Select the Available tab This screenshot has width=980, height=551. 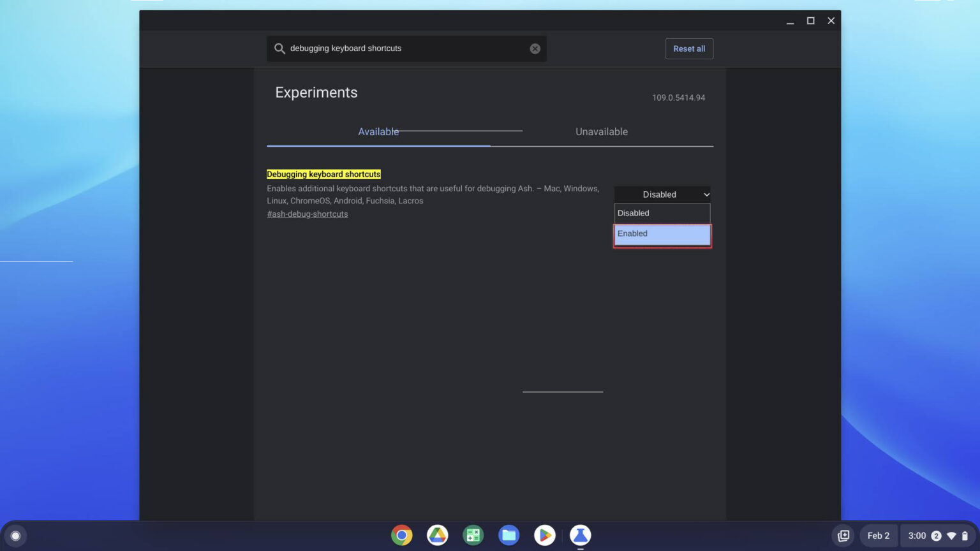click(x=378, y=131)
